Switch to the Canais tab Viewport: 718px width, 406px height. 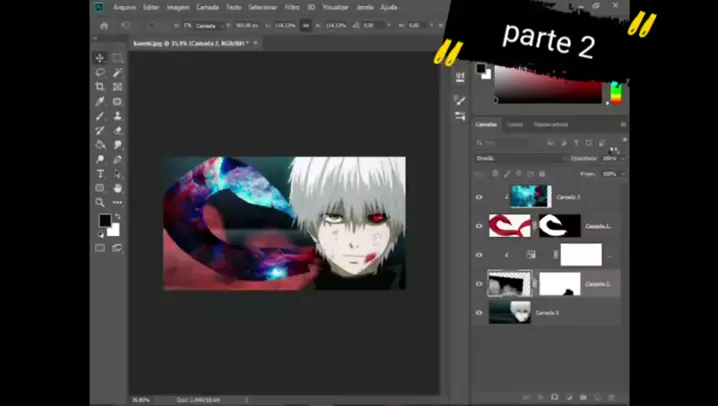[515, 125]
